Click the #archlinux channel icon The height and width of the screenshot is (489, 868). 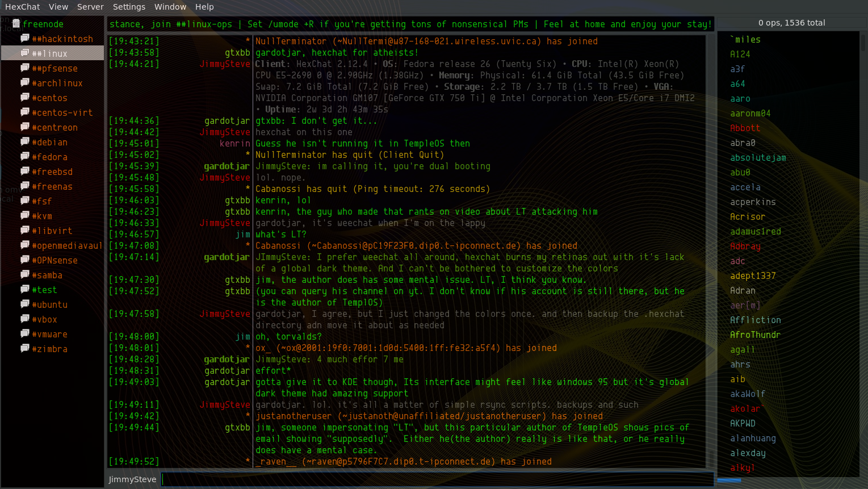coord(25,82)
